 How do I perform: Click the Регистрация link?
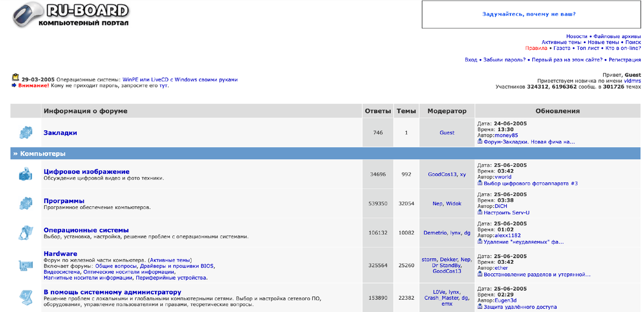[x=625, y=60]
